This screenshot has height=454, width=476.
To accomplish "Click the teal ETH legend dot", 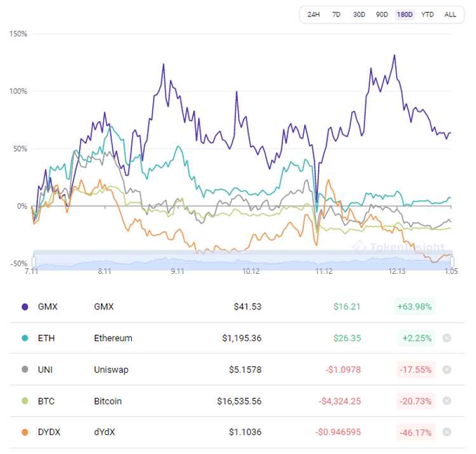I will 25,338.
